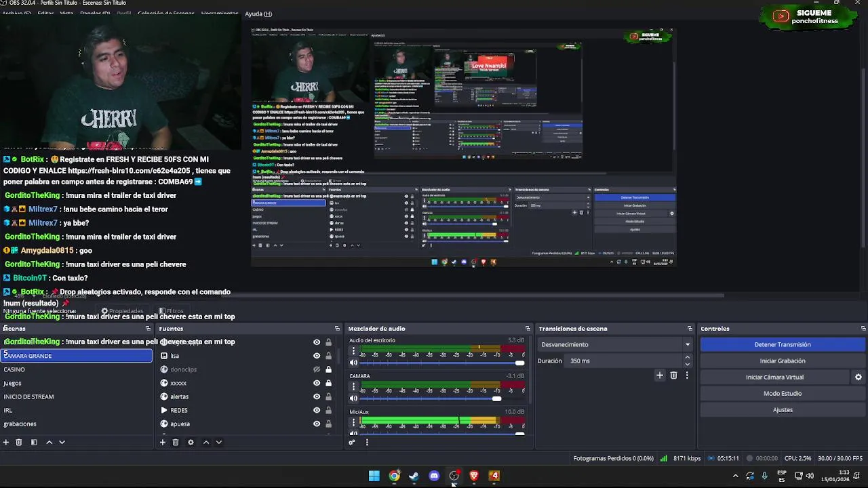Open Discord from the taskbar
The height and width of the screenshot is (488, 868).
[x=434, y=476]
